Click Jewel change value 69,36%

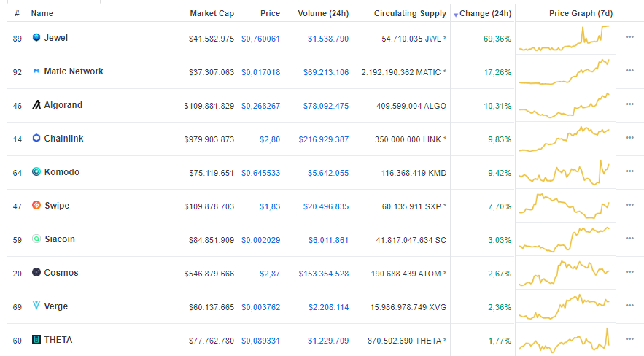pos(497,39)
